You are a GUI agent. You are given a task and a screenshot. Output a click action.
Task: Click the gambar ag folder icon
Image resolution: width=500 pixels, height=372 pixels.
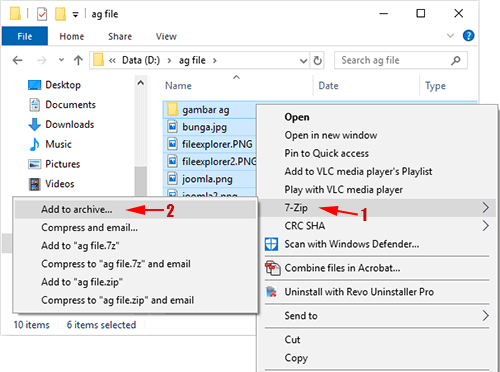pyautogui.click(x=172, y=109)
